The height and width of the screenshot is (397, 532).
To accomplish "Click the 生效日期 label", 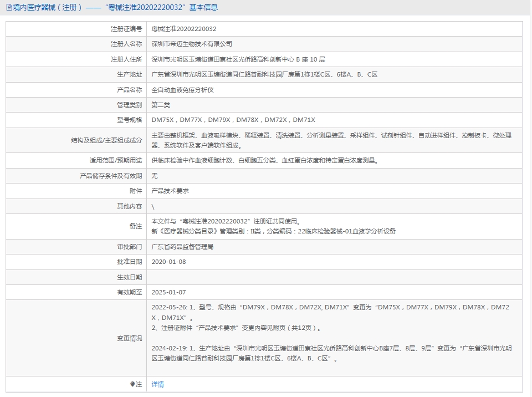I will [129, 277].
